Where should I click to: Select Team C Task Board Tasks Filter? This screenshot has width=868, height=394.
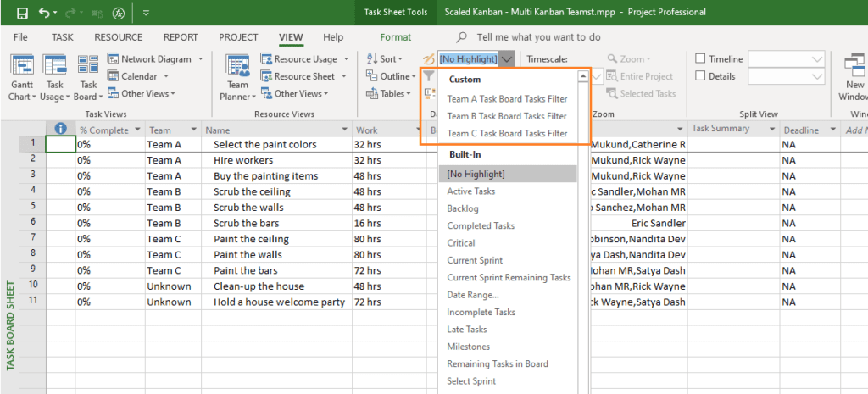[507, 133]
